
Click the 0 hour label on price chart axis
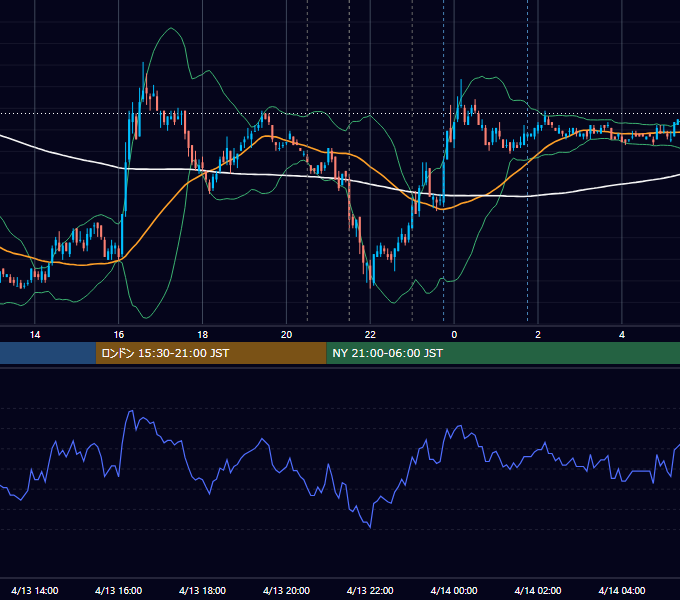click(454, 335)
